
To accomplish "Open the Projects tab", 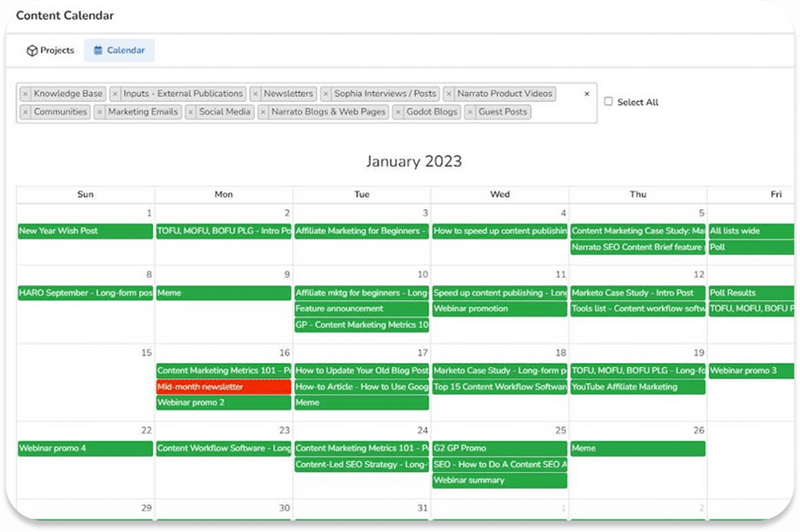I will click(50, 50).
